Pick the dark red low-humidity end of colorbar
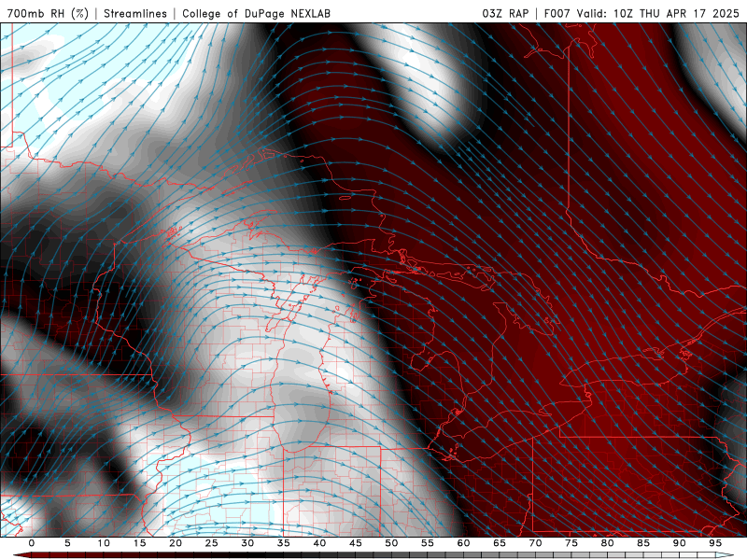Screen dimensions: 747x560 point(22,555)
